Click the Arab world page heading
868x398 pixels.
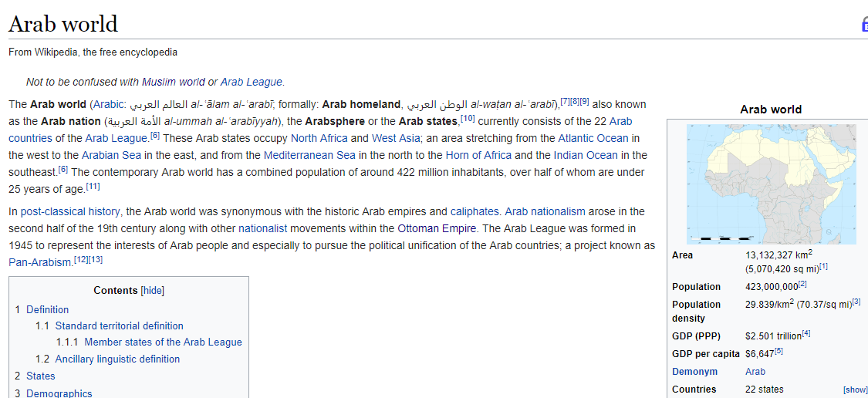click(x=63, y=25)
